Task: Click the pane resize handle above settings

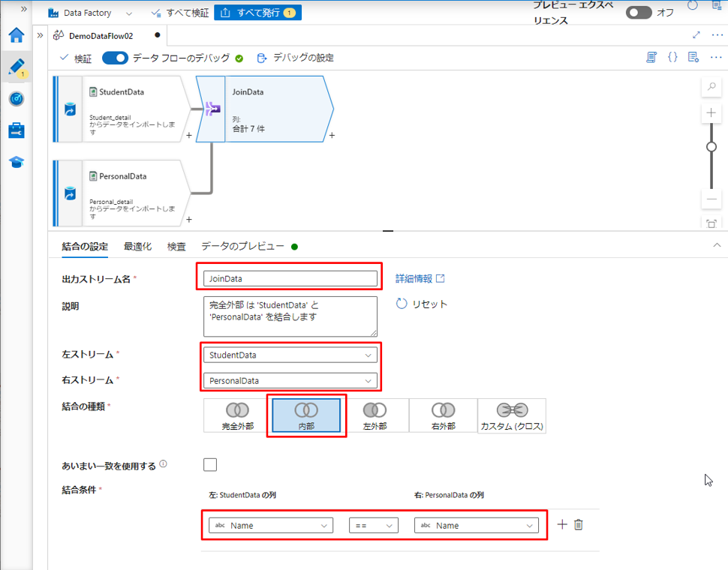Action: click(388, 230)
